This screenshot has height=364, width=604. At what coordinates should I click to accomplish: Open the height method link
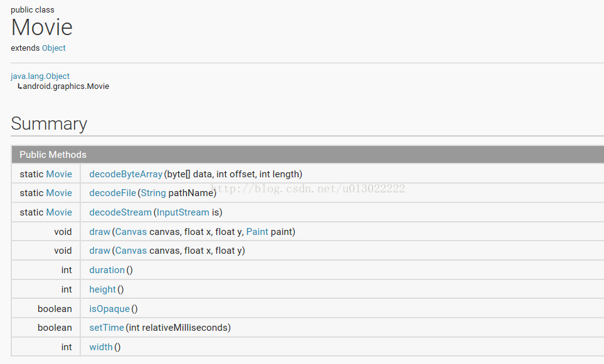(x=102, y=289)
